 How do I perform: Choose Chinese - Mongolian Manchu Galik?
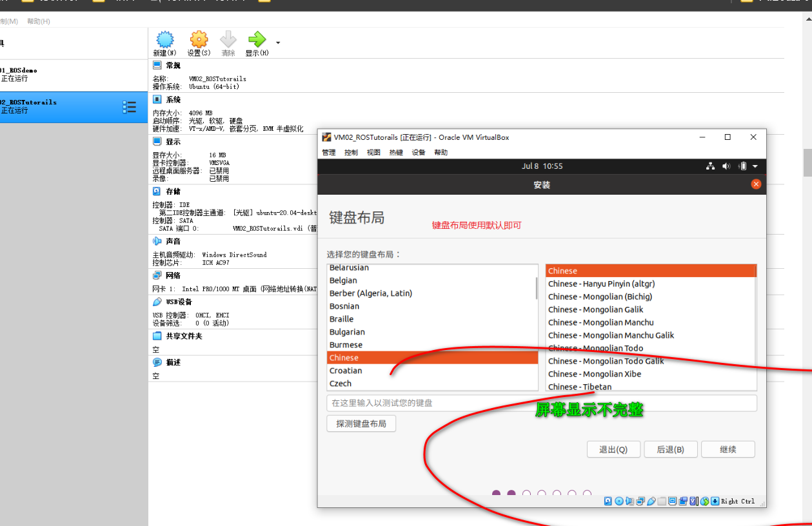coord(651,335)
